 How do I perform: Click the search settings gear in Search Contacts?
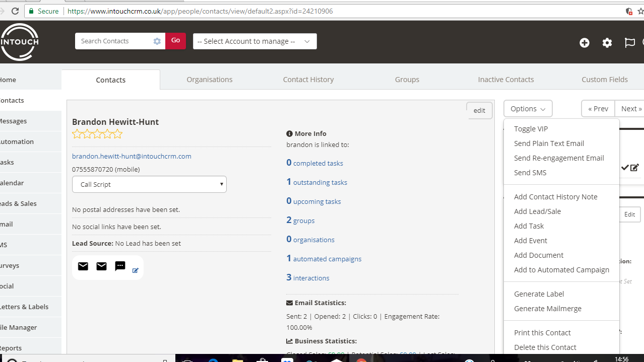[x=157, y=41]
